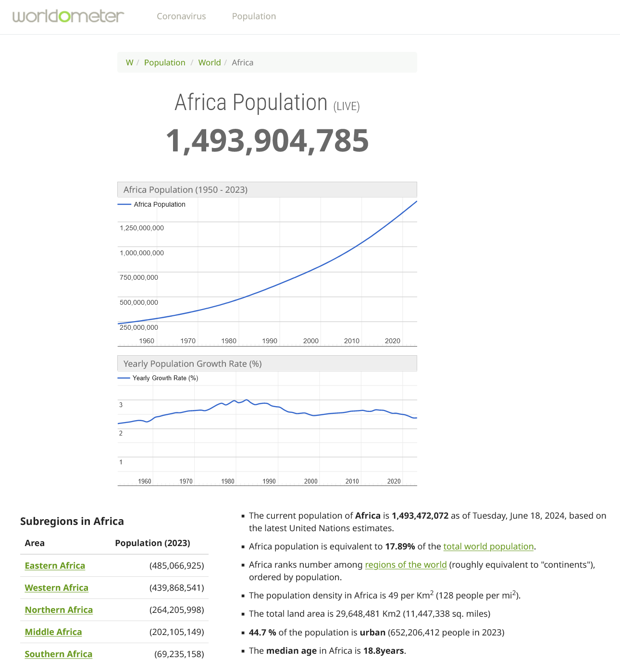Click the (439,868,541) population value

176,588
